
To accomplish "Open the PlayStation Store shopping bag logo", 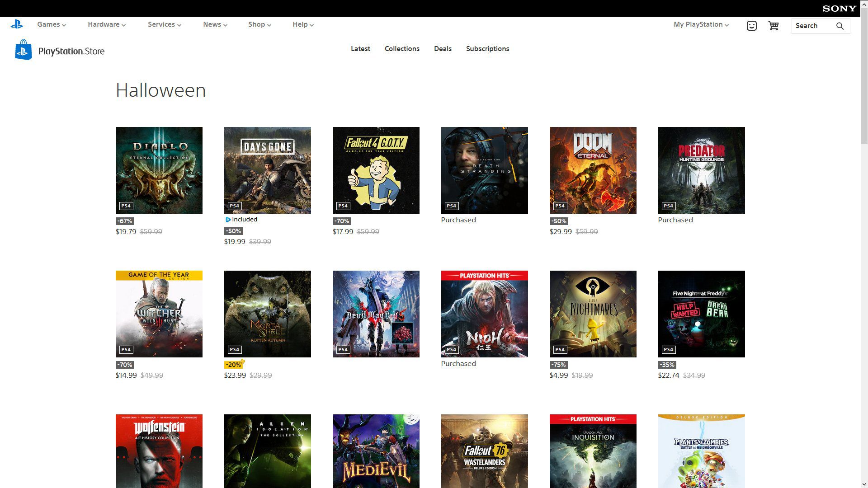I will (x=24, y=50).
